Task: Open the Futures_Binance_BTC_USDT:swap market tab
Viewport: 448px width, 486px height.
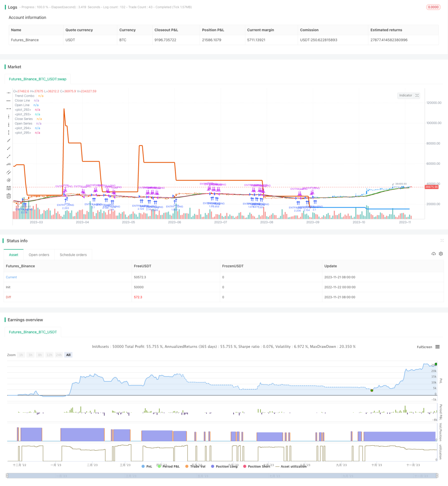Action: pyautogui.click(x=38, y=79)
